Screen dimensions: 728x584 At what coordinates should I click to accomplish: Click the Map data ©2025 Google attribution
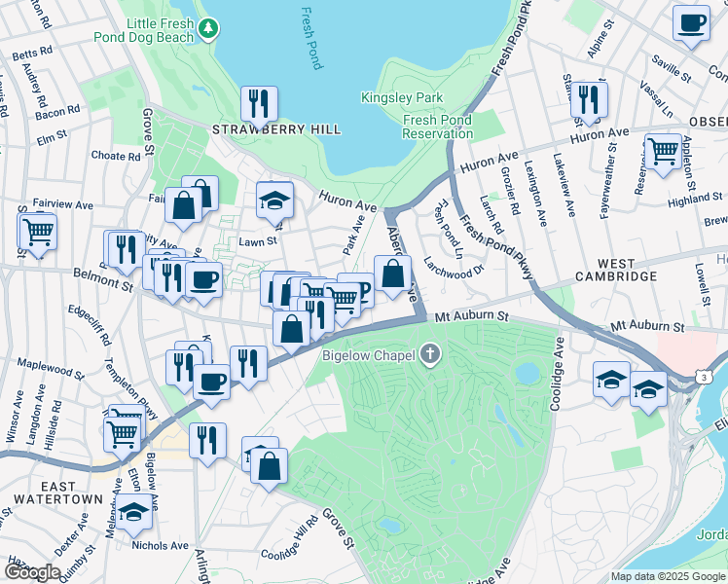click(x=668, y=576)
